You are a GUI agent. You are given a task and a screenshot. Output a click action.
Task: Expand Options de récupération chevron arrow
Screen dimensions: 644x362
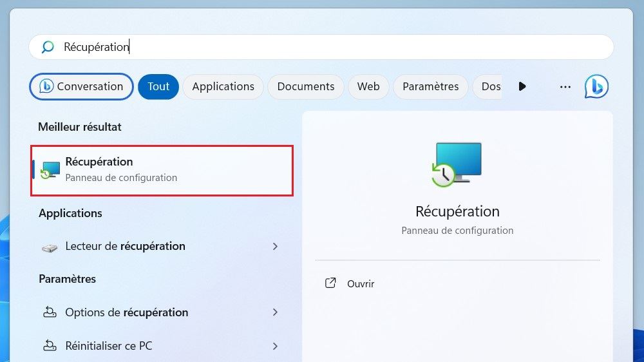click(x=275, y=312)
